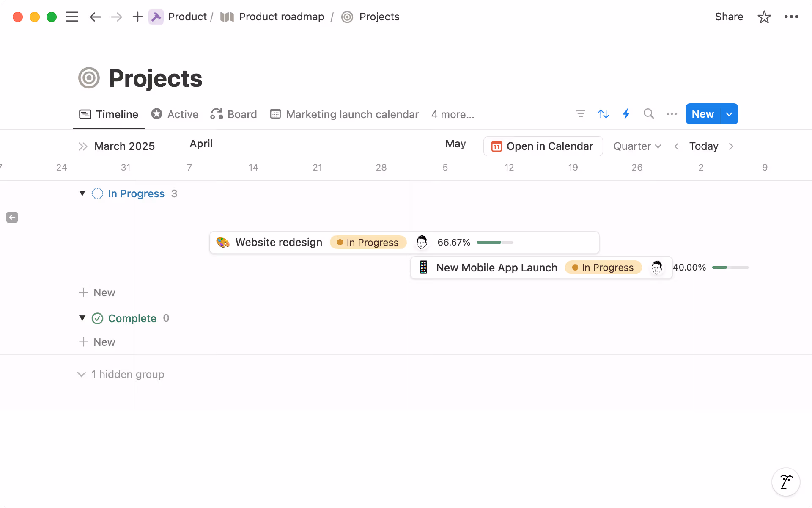Click the Open in Calendar button
This screenshot has height=508, width=812.
[x=543, y=146]
